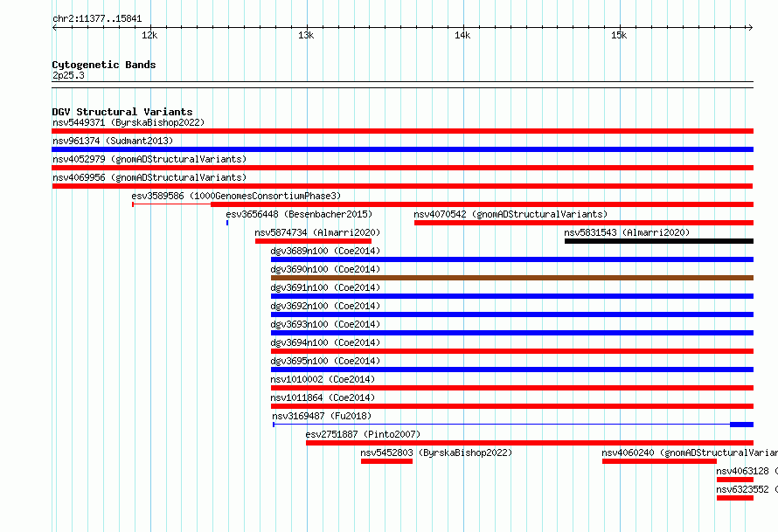Click the Cytogenetic Bands track title

[104, 65]
